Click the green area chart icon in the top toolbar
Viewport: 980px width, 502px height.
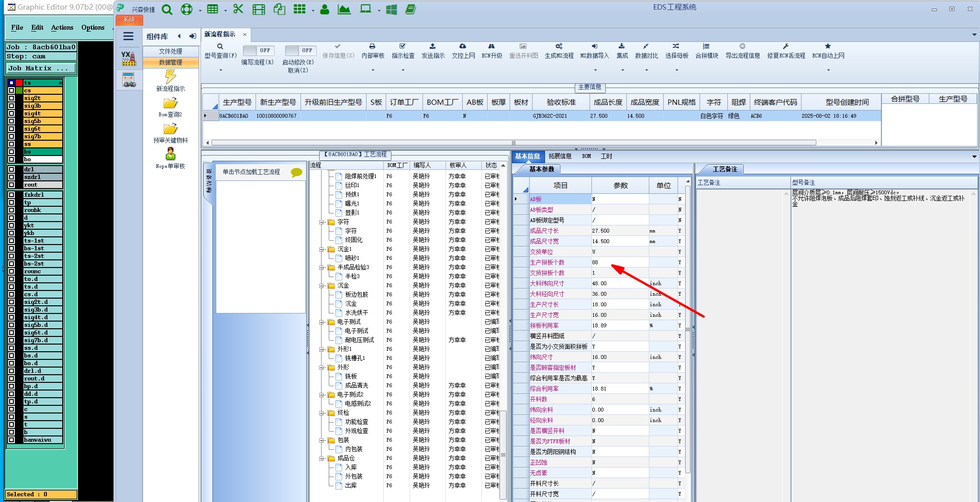tap(344, 10)
